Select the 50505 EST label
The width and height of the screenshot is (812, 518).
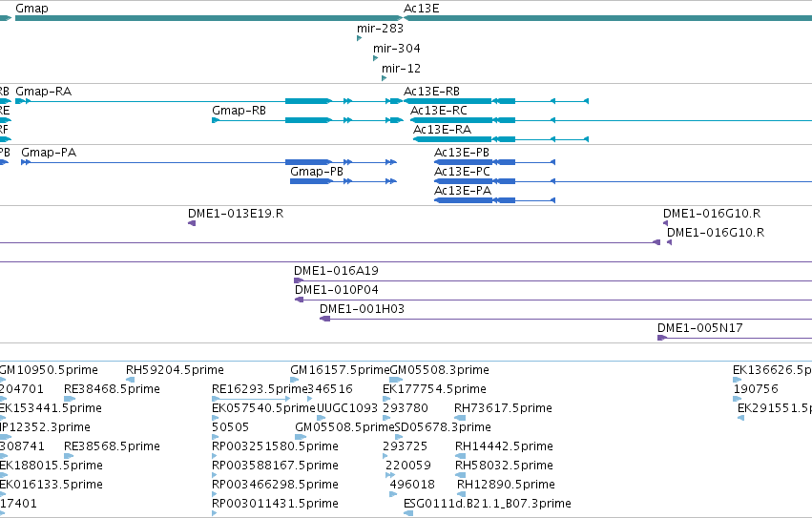click(x=231, y=427)
